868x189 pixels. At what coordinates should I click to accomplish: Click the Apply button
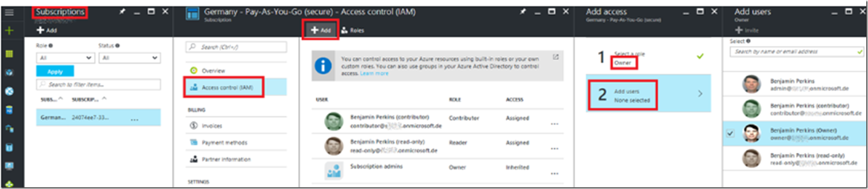(x=55, y=71)
